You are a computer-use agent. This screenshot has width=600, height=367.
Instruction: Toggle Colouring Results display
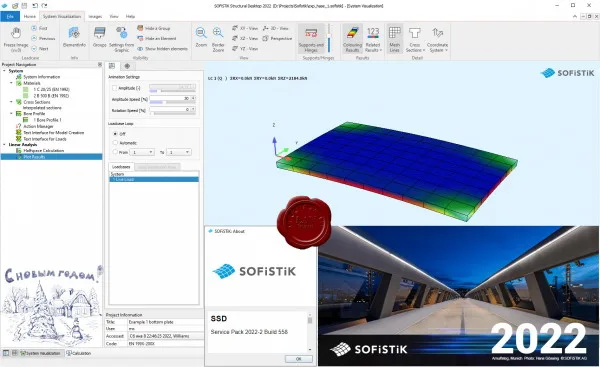tap(352, 39)
